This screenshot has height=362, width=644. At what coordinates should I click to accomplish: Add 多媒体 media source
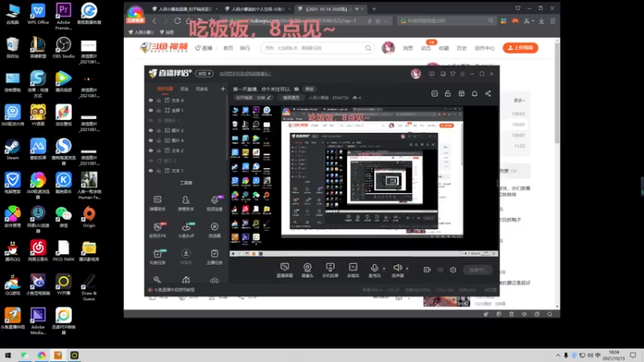tap(353, 270)
